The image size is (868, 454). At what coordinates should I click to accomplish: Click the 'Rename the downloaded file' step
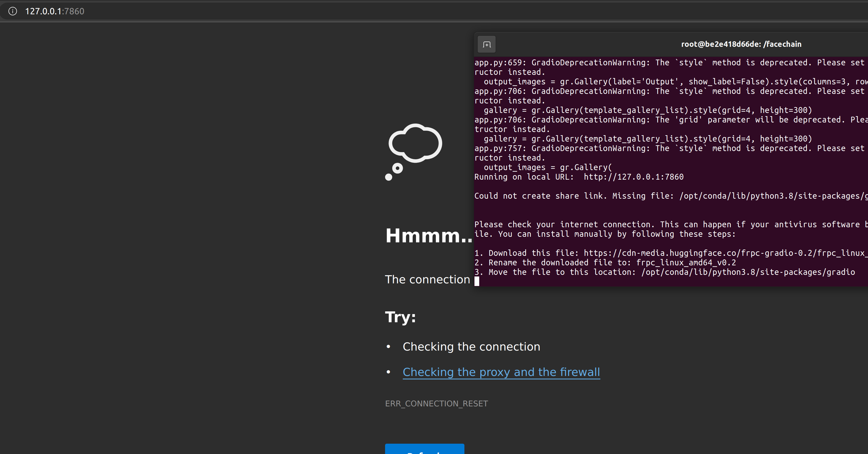[x=605, y=262]
